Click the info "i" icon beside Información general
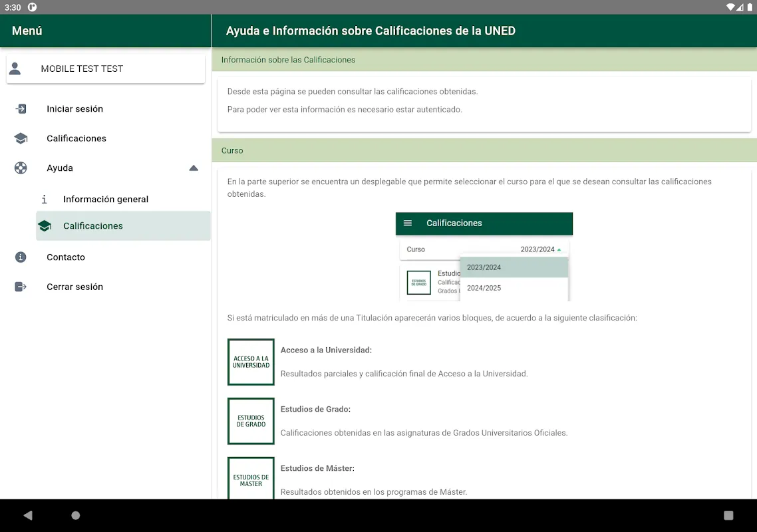Viewport: 757px width, 532px height. 45,199
